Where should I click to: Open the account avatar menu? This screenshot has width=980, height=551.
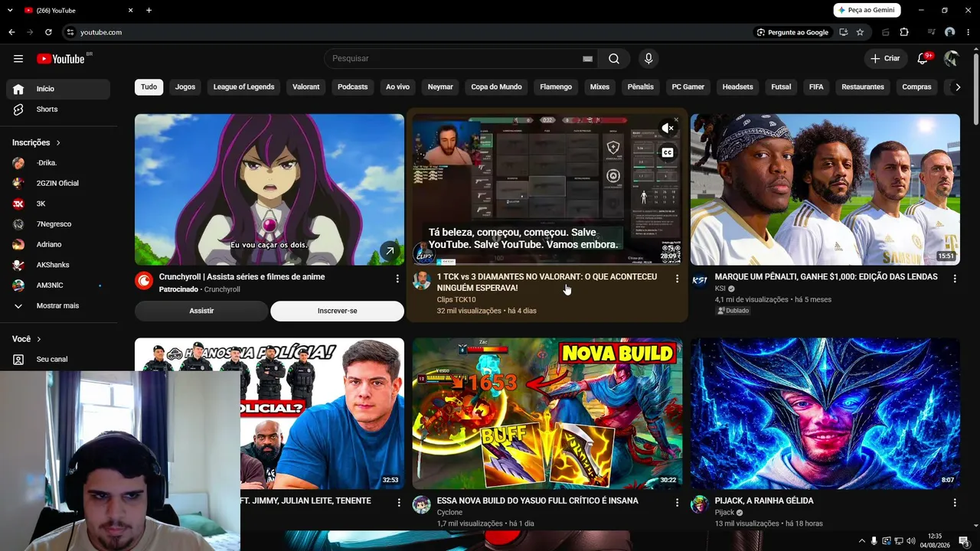(x=952, y=59)
